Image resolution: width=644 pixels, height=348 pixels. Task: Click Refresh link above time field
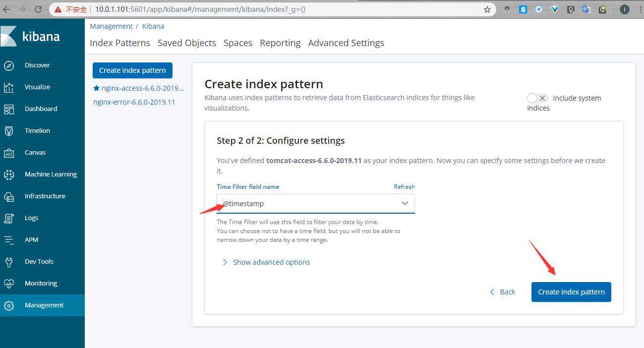coord(404,187)
